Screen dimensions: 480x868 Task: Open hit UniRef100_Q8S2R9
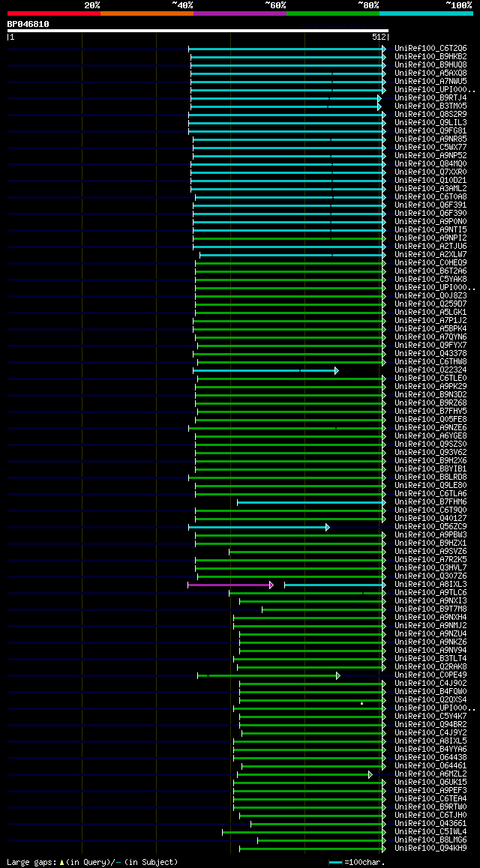tap(430, 115)
